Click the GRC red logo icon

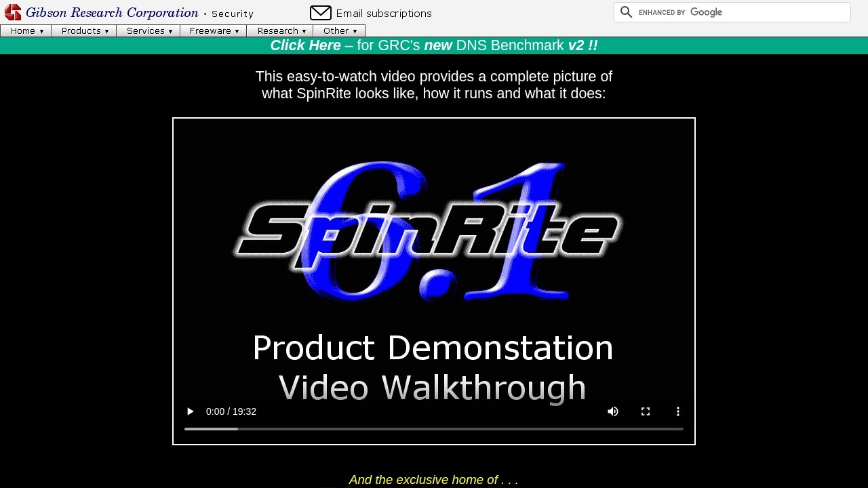13,12
